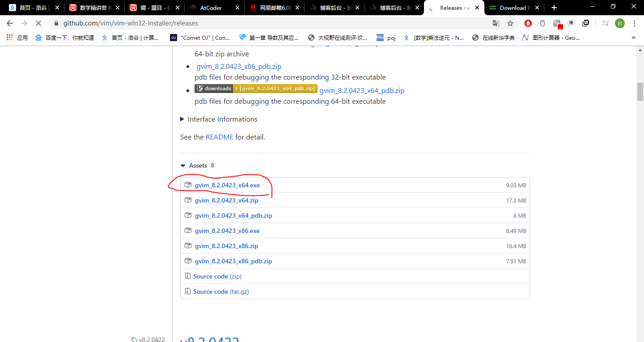Click package icon beside gvim_8.2.0423_x64.zip
The width and height of the screenshot is (644, 342).
188,200
